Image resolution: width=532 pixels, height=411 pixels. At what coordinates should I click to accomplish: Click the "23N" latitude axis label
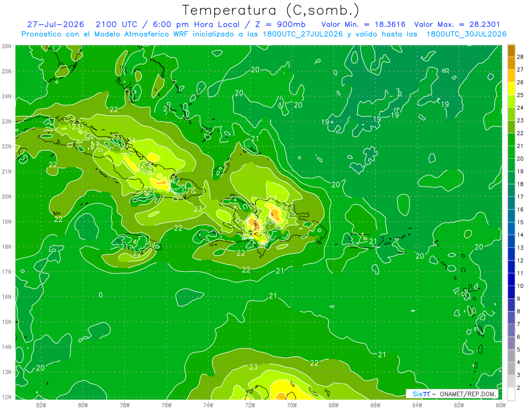pyautogui.click(x=7, y=121)
